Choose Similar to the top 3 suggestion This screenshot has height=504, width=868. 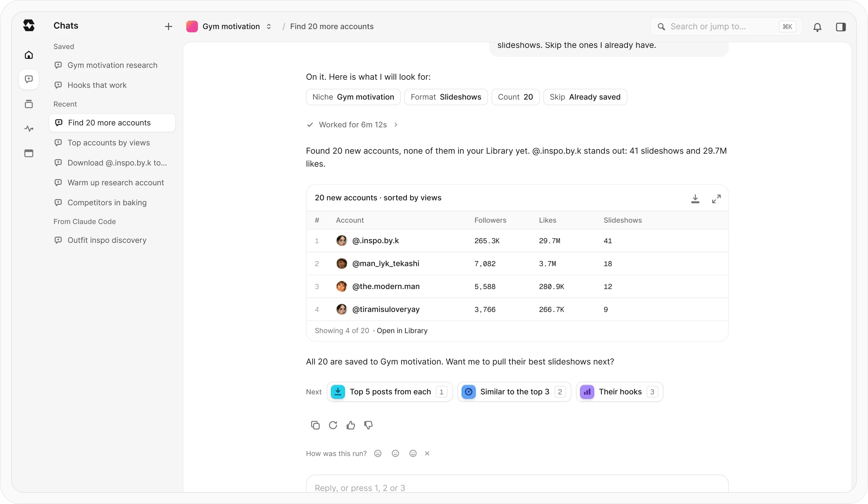click(514, 392)
